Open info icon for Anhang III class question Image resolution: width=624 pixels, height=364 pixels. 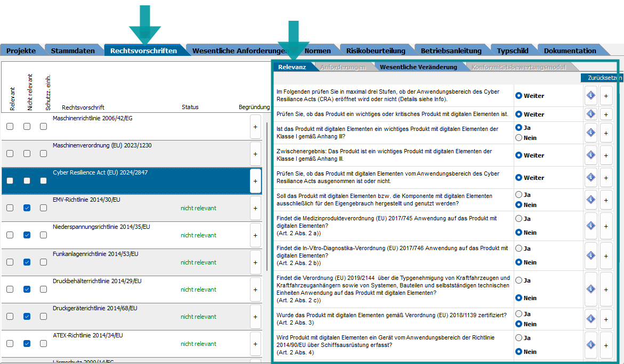pyautogui.click(x=590, y=133)
